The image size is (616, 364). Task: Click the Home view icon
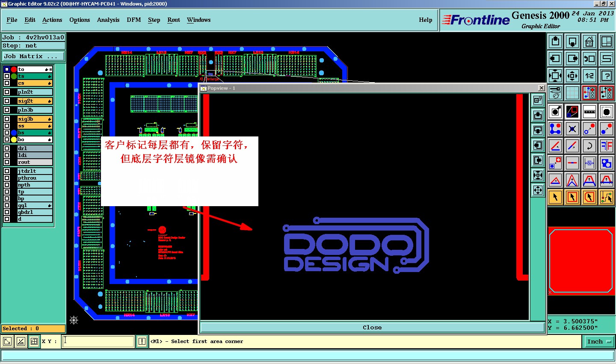click(589, 41)
